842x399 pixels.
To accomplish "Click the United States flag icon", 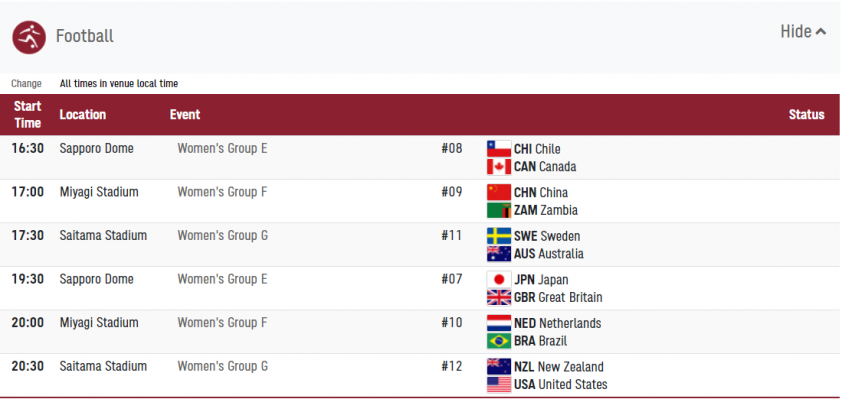I will coord(499,385).
